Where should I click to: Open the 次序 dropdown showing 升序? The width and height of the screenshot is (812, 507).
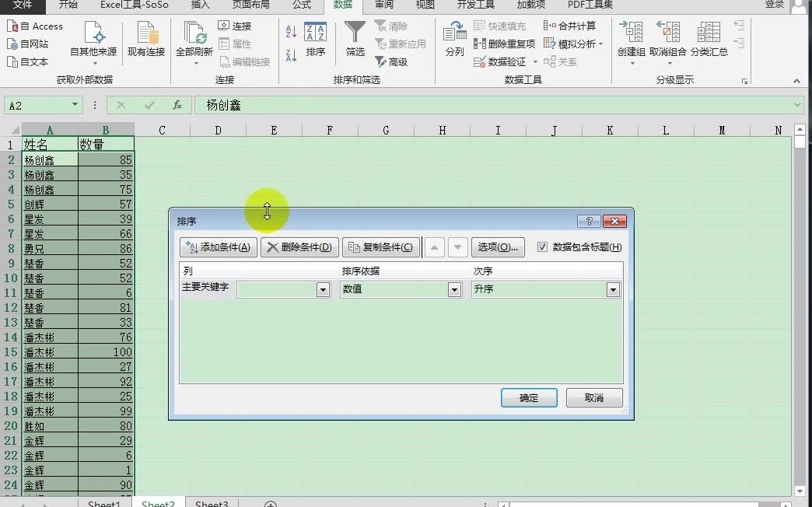(x=613, y=288)
